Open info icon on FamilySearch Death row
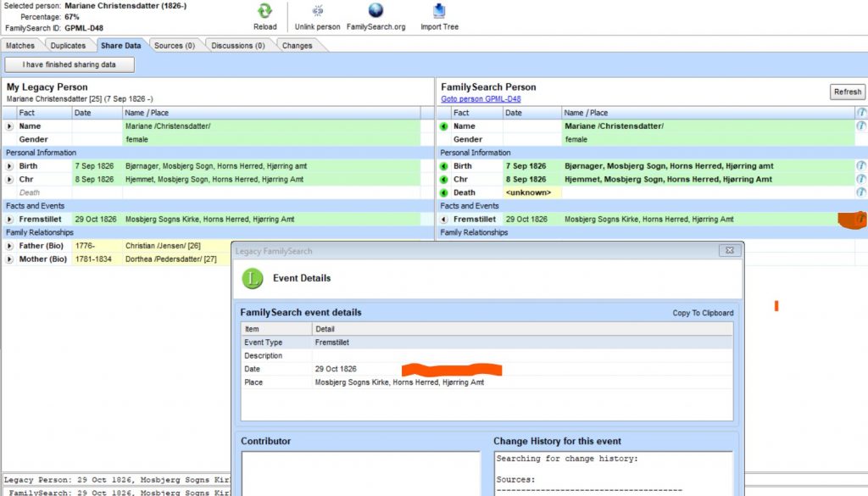 click(x=861, y=192)
